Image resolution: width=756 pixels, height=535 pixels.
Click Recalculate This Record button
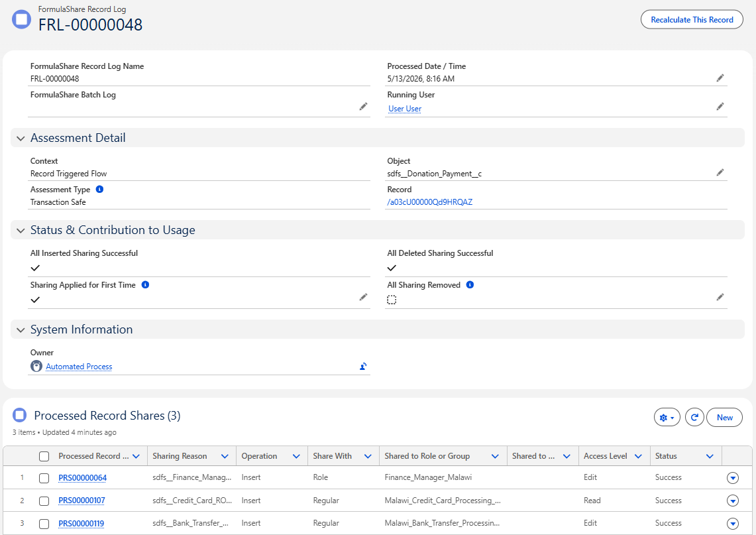692,19
